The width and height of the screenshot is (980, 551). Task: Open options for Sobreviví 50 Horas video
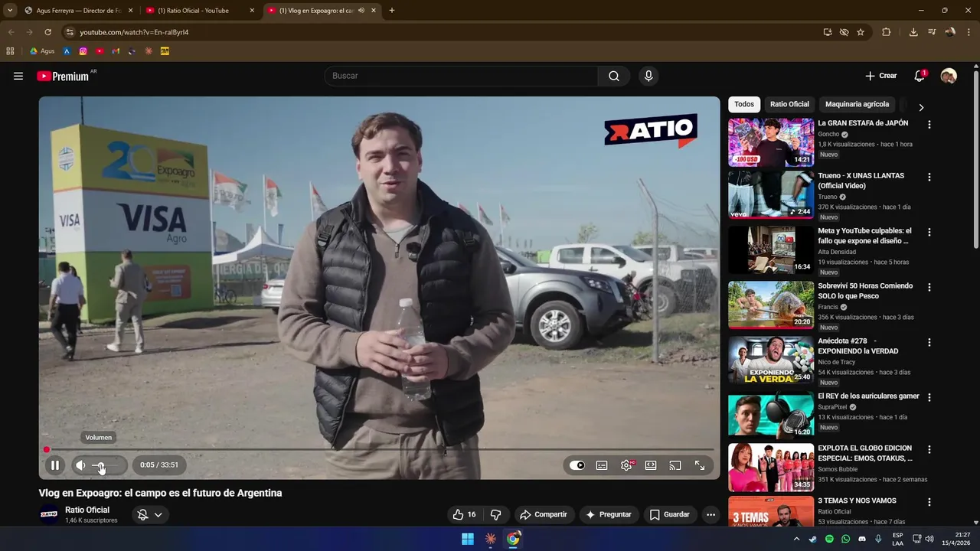pyautogui.click(x=929, y=287)
